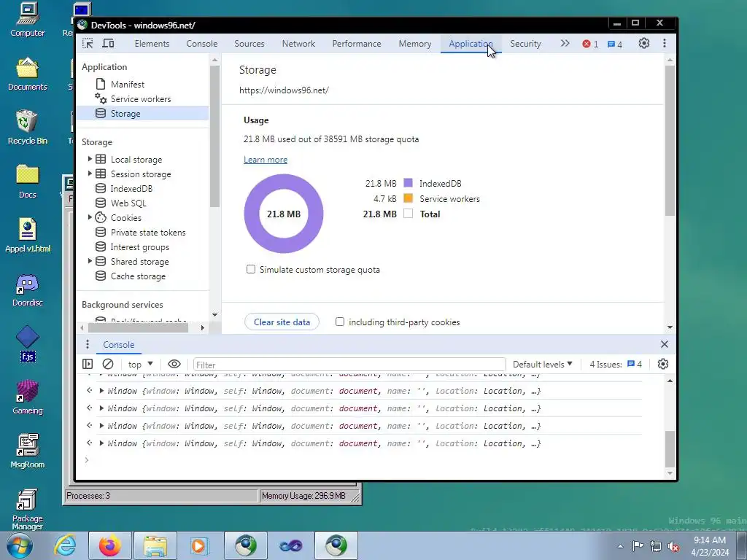Click the Total legend swatch

click(x=408, y=214)
